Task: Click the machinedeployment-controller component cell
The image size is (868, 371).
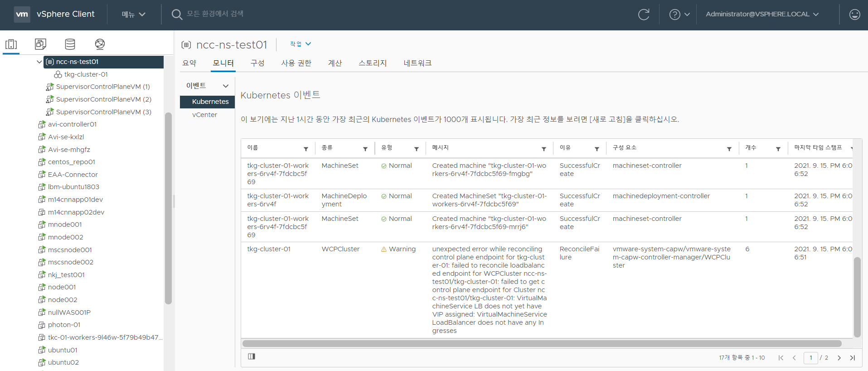Action: point(661,196)
